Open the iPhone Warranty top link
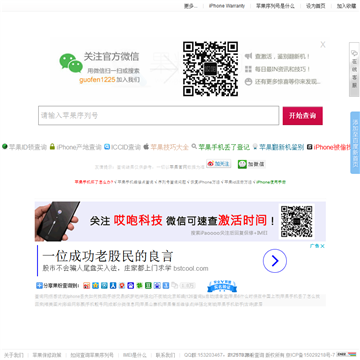Image resolution: width=360 pixels, height=360 pixels. pos(227,6)
